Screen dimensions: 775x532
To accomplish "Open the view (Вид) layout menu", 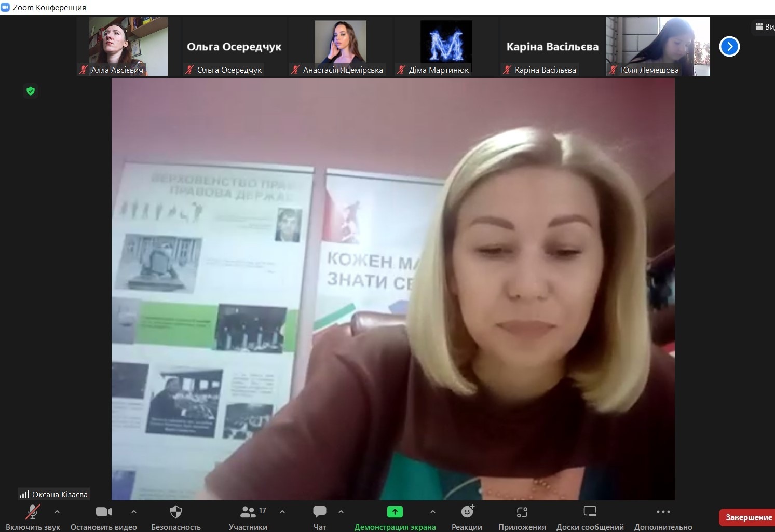I will pos(764,27).
